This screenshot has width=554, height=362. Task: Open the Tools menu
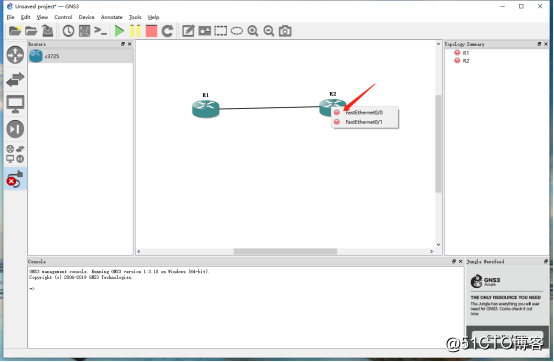click(135, 17)
